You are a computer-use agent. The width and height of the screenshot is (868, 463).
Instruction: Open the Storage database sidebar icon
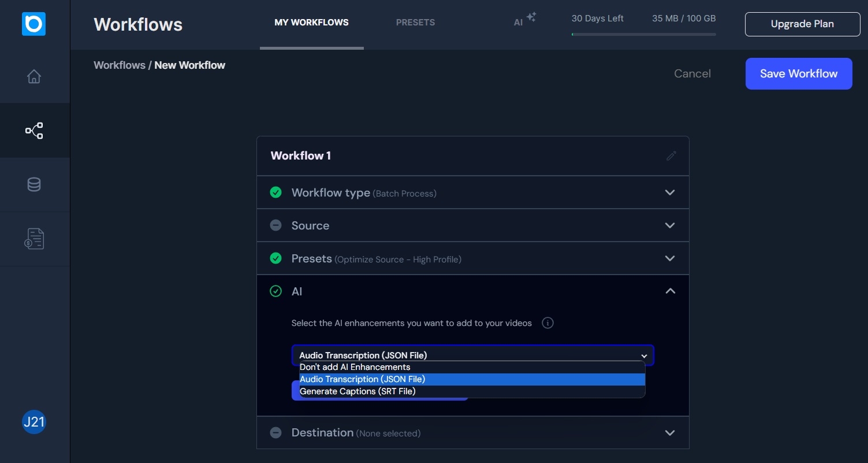point(34,184)
